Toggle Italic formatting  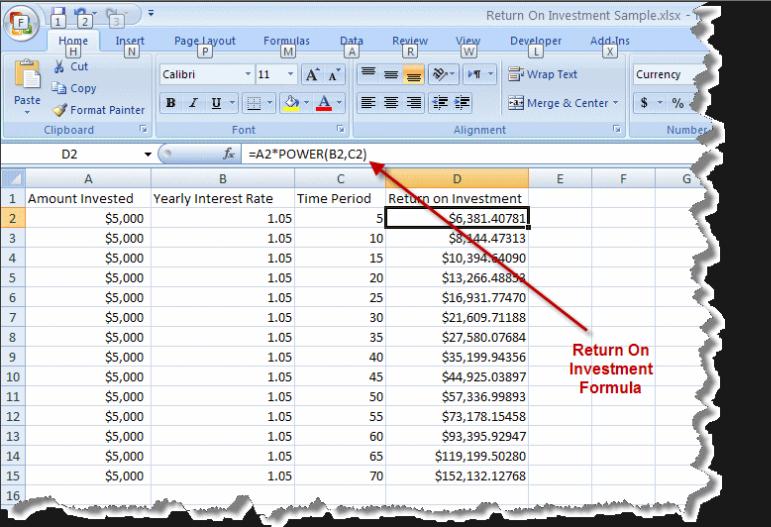[190, 103]
